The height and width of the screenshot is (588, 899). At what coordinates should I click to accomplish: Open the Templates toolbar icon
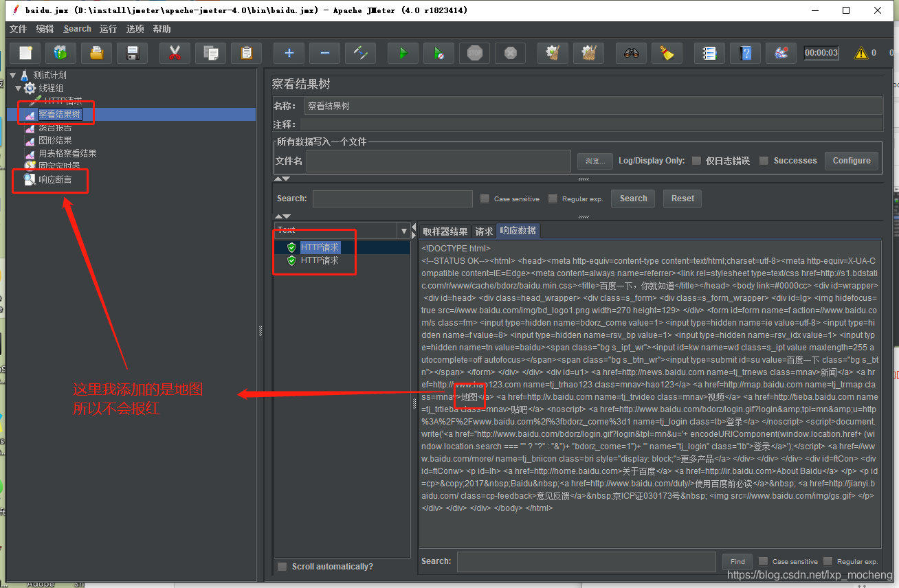click(61, 53)
